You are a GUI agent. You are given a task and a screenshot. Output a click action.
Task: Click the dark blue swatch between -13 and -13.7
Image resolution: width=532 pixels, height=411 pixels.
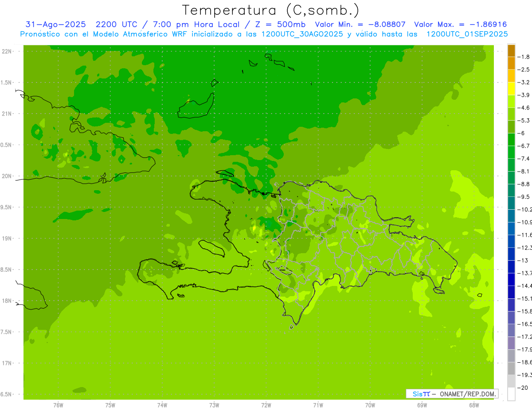(x=511, y=266)
